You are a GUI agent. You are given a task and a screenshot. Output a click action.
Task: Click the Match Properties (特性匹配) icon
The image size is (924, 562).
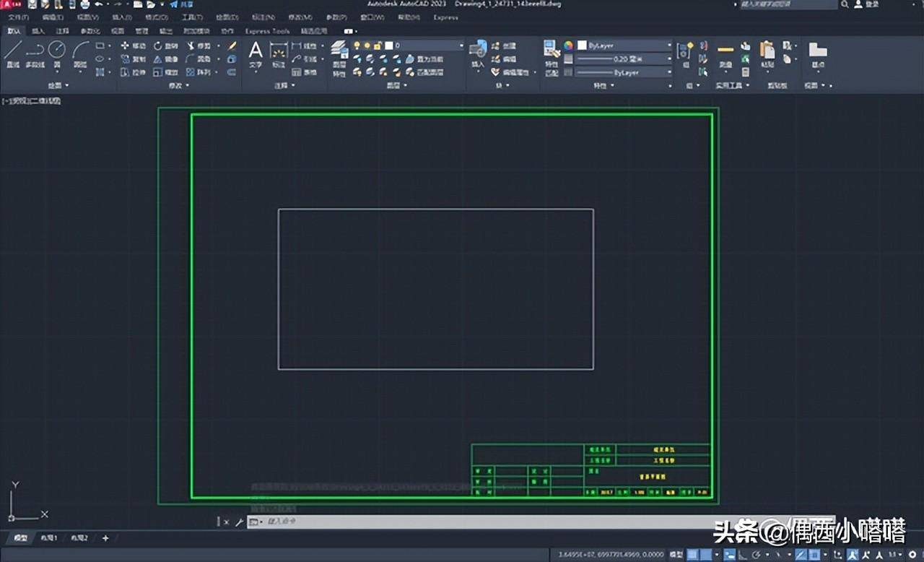click(552, 58)
